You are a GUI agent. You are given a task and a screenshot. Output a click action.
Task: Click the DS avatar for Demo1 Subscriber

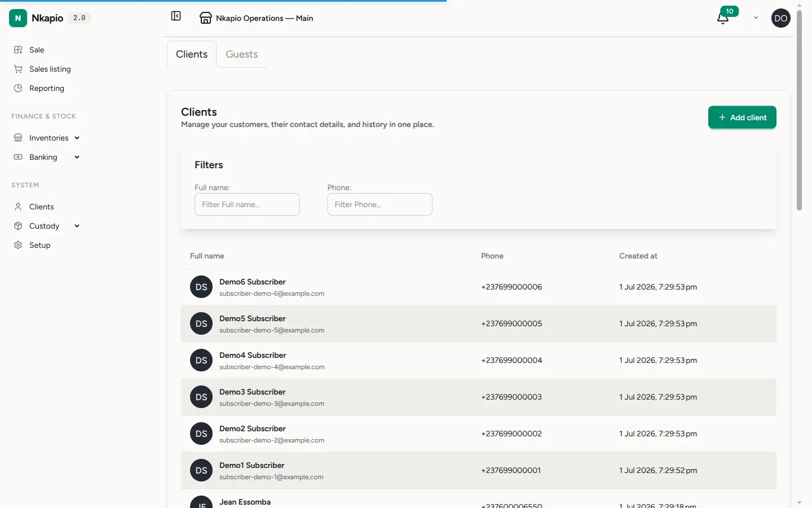tap(201, 470)
